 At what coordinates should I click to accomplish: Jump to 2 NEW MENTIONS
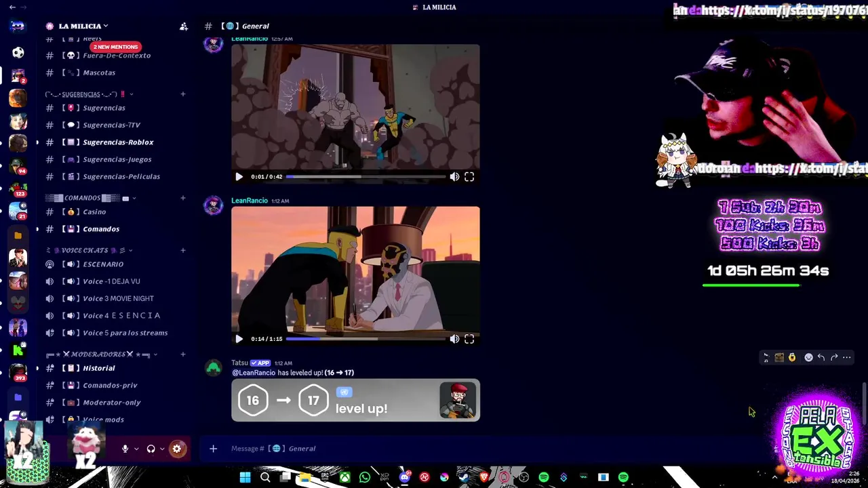[115, 47]
